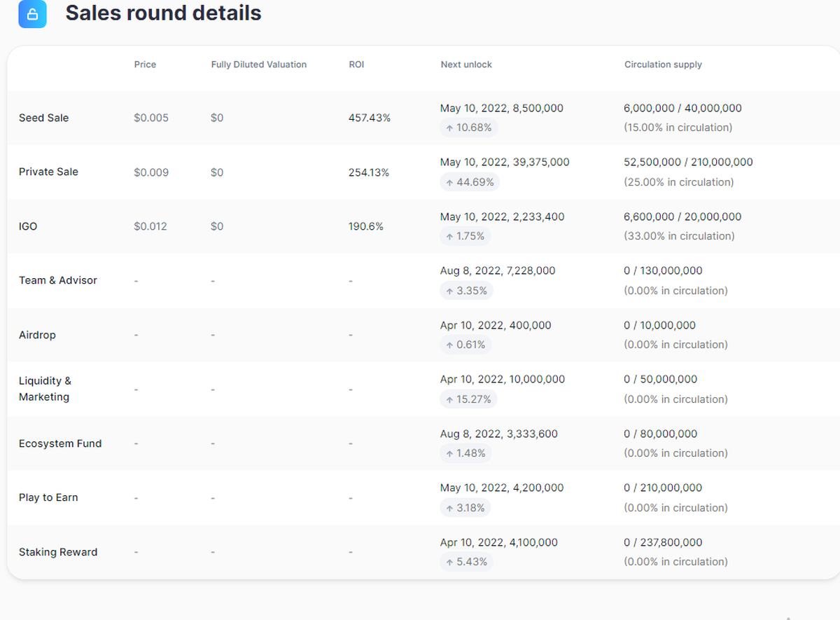Click the Fully Diluted Valuation column header
Image resolution: width=840 pixels, height=620 pixels.
(258, 64)
